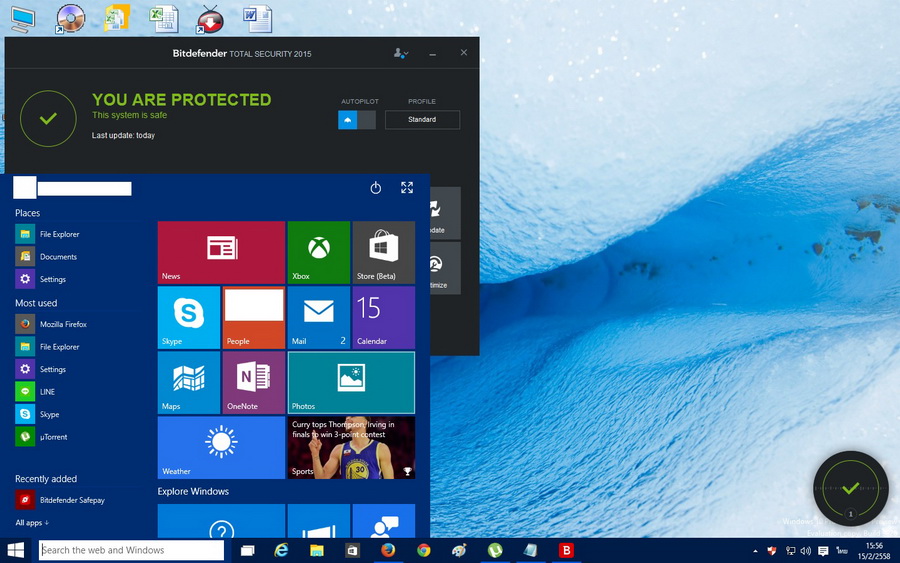Click the Bitdefender desktop security widget

tap(851, 488)
